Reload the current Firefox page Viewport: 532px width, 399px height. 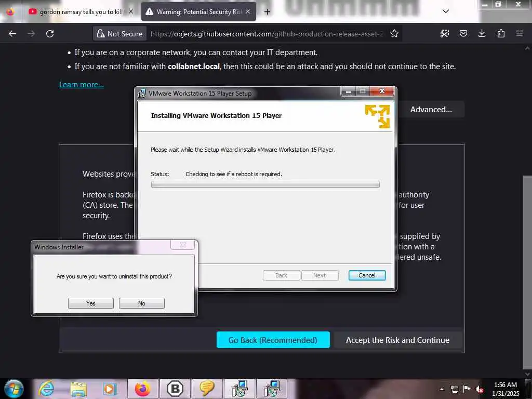click(x=50, y=34)
